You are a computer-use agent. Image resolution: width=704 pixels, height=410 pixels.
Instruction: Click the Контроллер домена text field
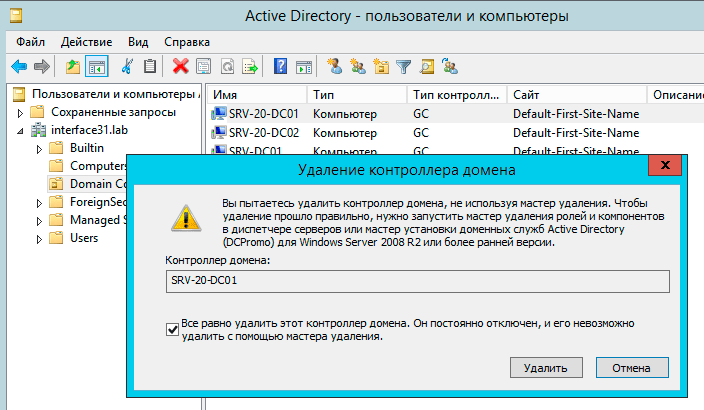[x=418, y=281]
